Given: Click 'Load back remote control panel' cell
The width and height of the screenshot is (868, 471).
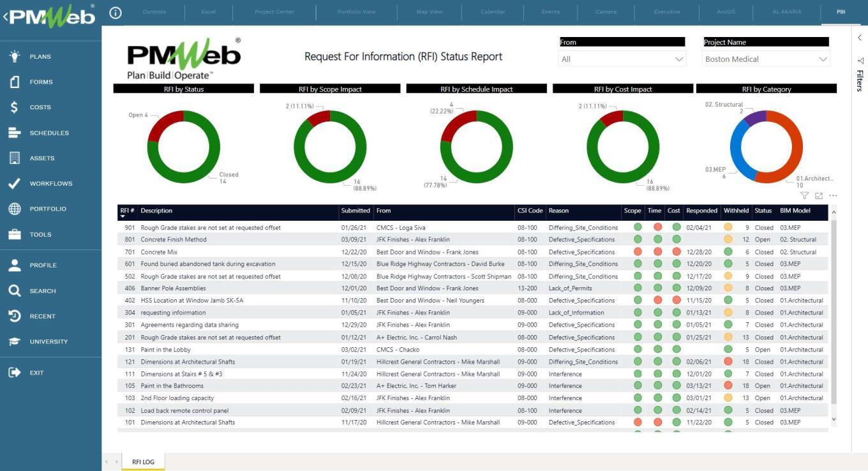Looking at the screenshot, I should point(184,410).
